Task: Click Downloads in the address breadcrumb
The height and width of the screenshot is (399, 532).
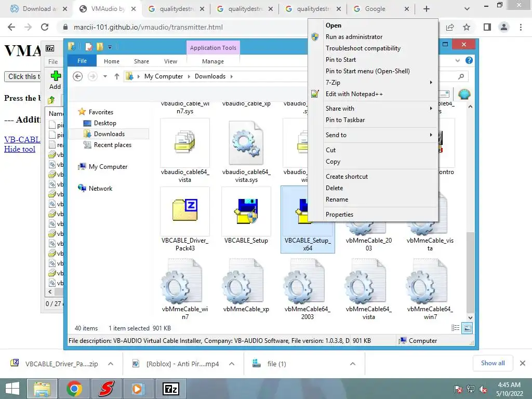Action: (x=210, y=76)
